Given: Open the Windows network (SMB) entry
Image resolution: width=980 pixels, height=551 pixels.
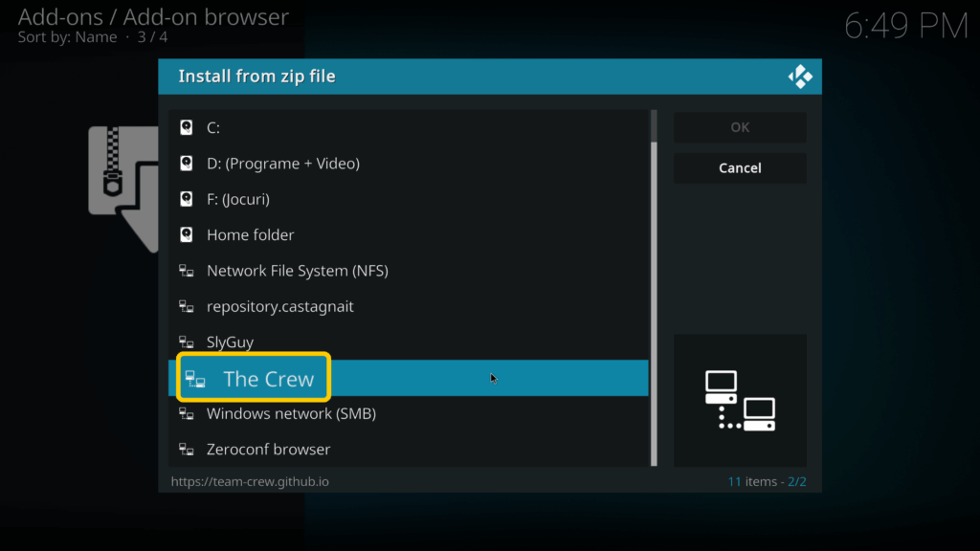Looking at the screenshot, I should [290, 413].
